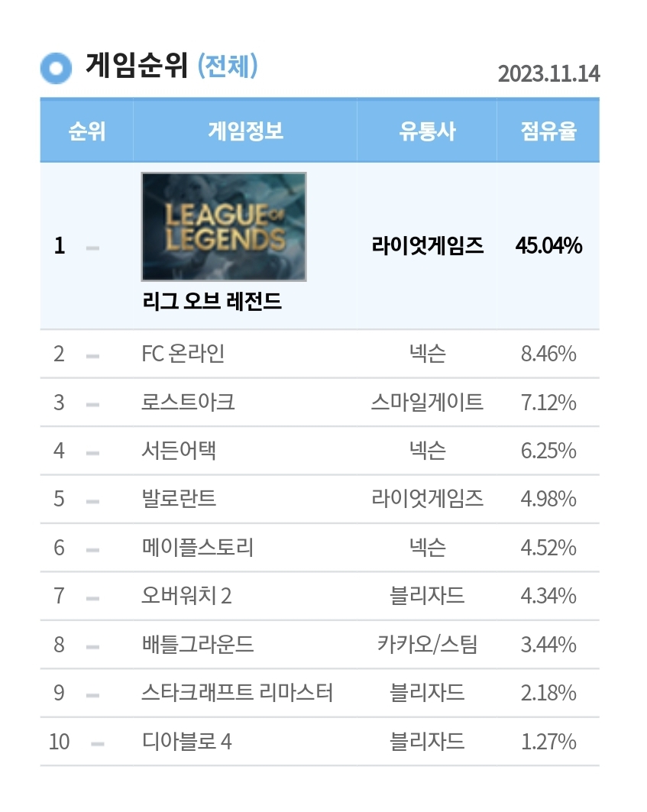Click 스타크래프트 리마스터 game name
This screenshot has width=647, height=812.
coord(237,693)
